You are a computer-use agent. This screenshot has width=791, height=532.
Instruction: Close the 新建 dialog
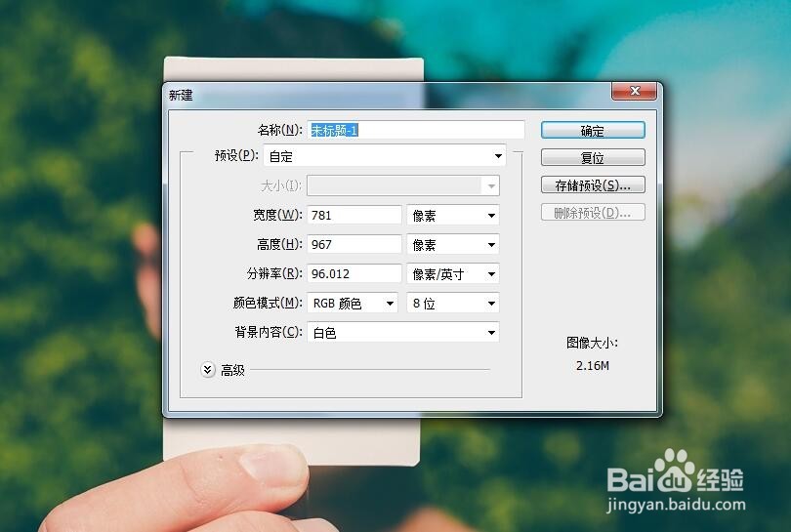[x=634, y=91]
